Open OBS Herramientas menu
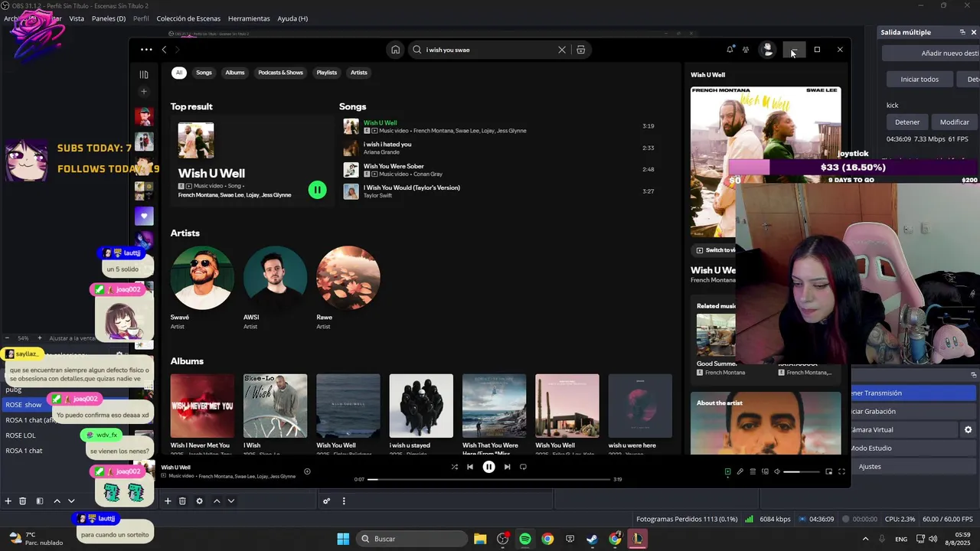The image size is (980, 551). (x=249, y=18)
